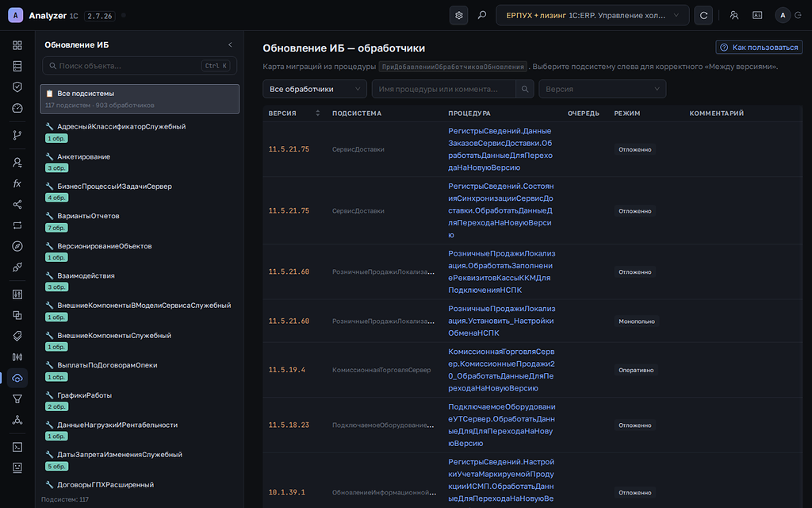This screenshot has width=812, height=508.
Task: Open the share graph icon in the sidebar
Action: point(17,204)
